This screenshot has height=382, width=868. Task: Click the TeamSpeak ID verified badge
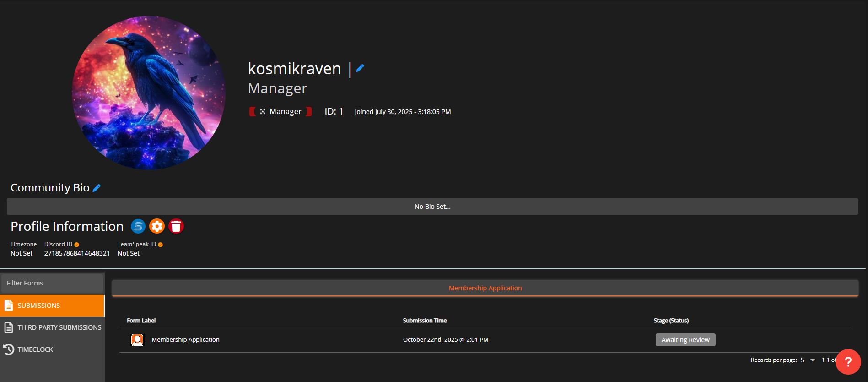[x=160, y=245]
